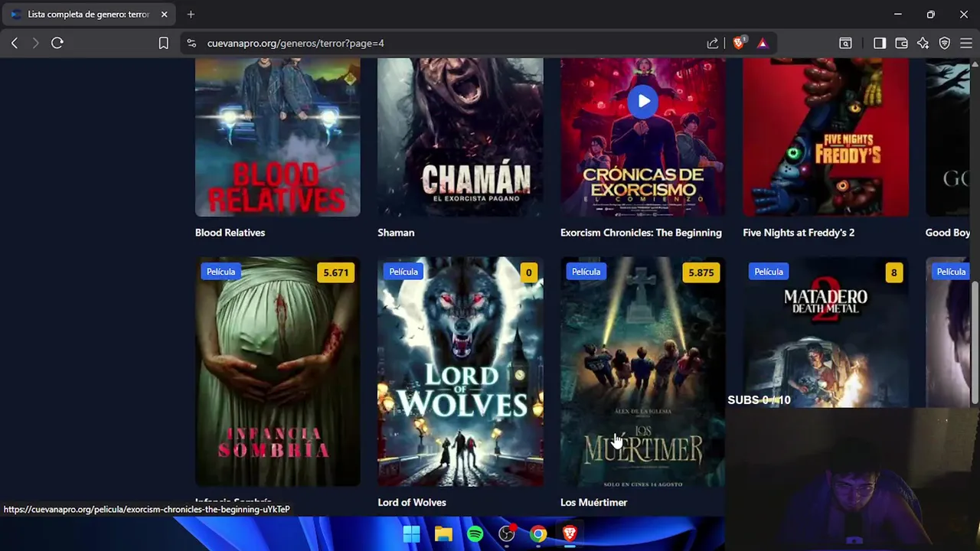
Task: Click 'Exorcism Chronicles: The Beginning' title link
Action: pos(641,233)
